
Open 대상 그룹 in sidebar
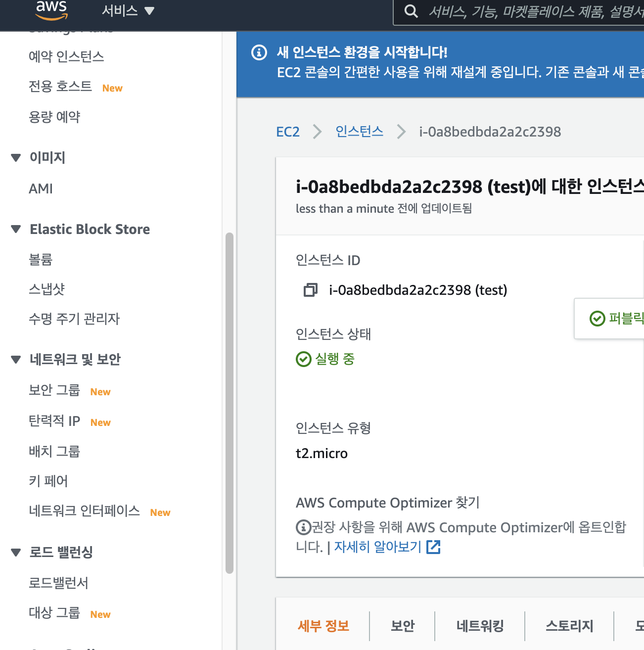(54, 613)
